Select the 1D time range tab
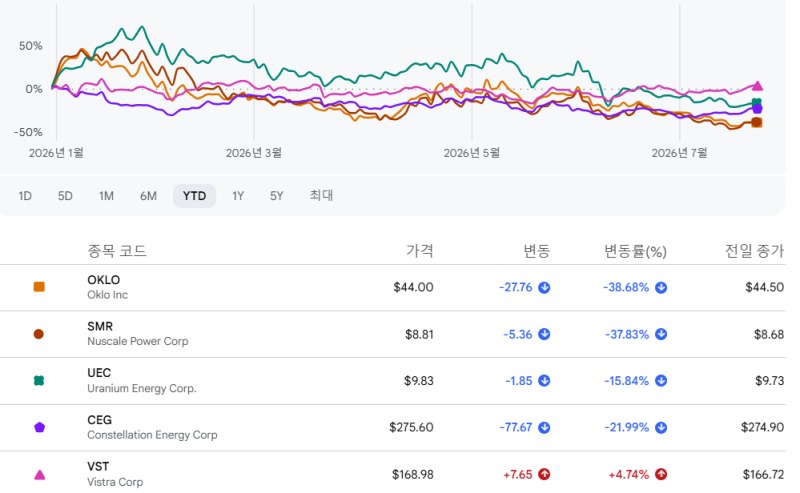This screenshot has height=493, width=800. 25,196
